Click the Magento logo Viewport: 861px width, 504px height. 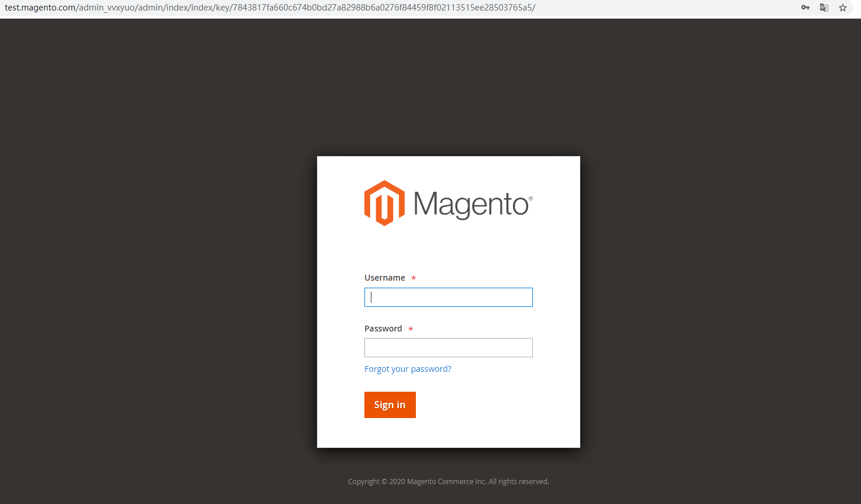(x=449, y=203)
